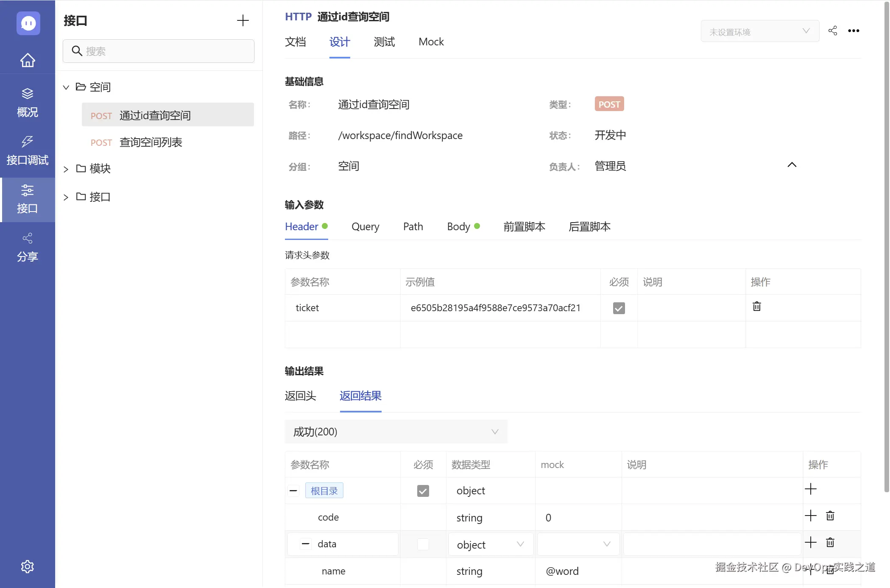Switch to the Body parameters tab
Image resolution: width=890 pixels, height=588 pixels.
point(458,226)
